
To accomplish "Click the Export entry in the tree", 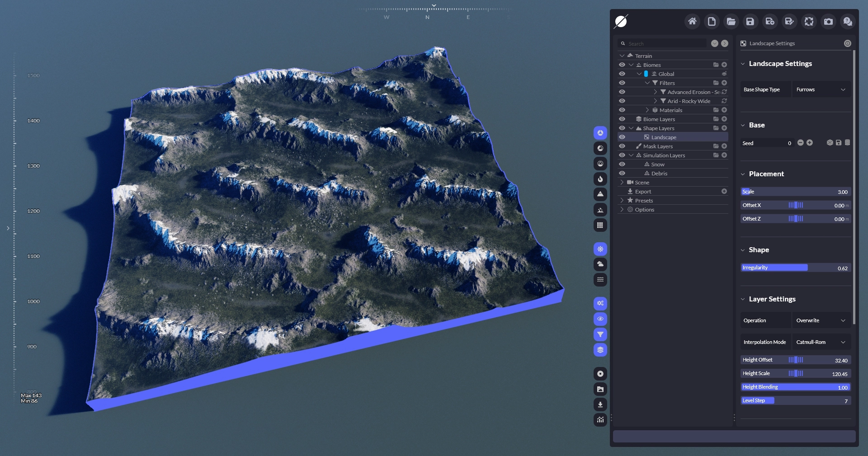I will point(643,192).
